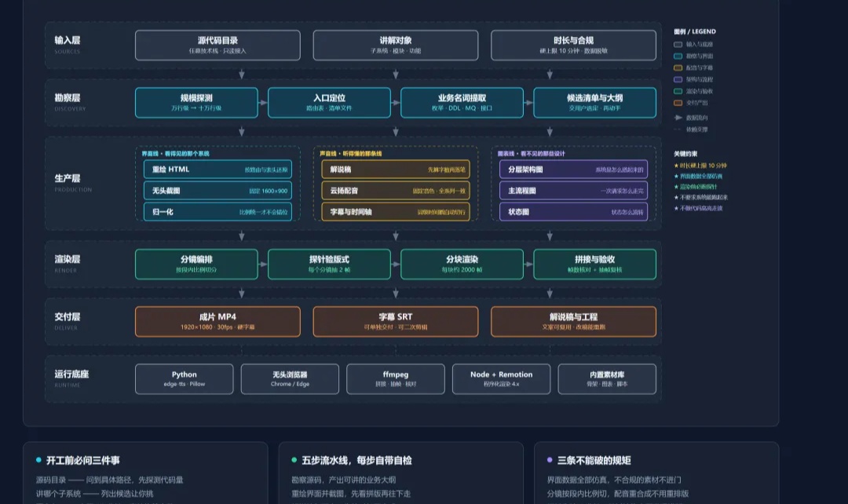Click the 候选清单与大纲 box
Image resolution: width=848 pixels, height=504 pixels.
point(595,102)
